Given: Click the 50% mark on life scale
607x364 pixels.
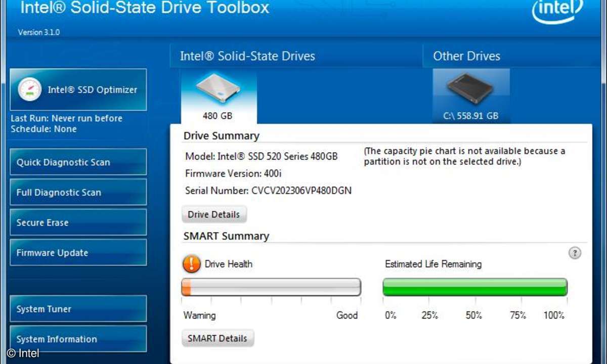Looking at the screenshot, I should [474, 315].
